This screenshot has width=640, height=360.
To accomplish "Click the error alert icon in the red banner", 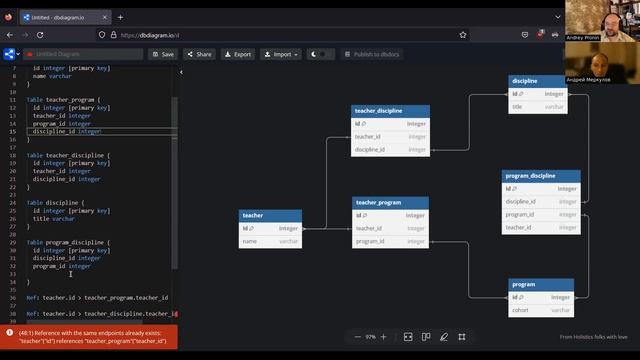I will [x=9, y=333].
